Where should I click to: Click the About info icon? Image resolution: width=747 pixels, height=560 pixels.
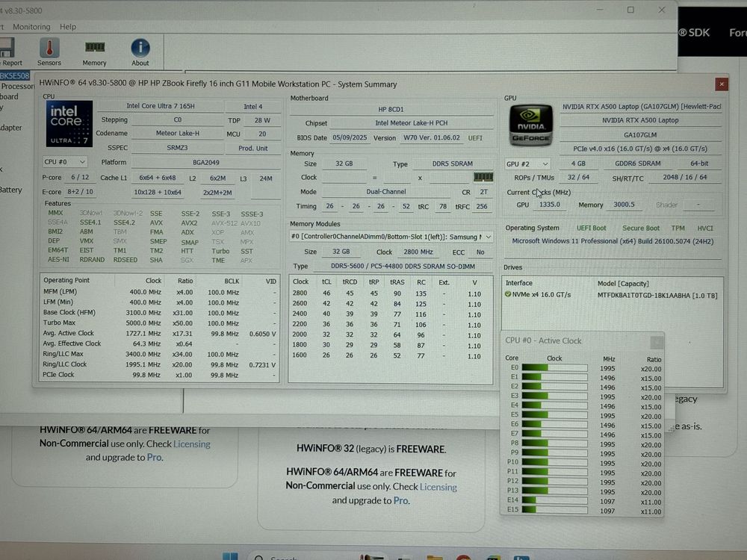pos(140,52)
